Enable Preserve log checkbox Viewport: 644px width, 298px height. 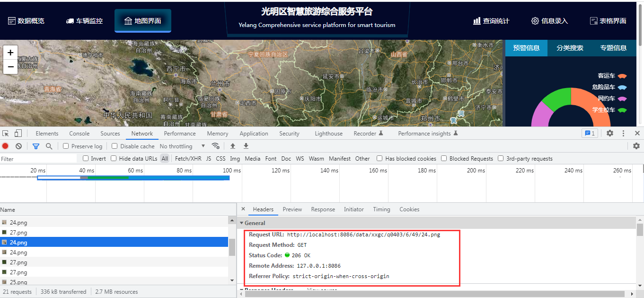[x=66, y=146]
